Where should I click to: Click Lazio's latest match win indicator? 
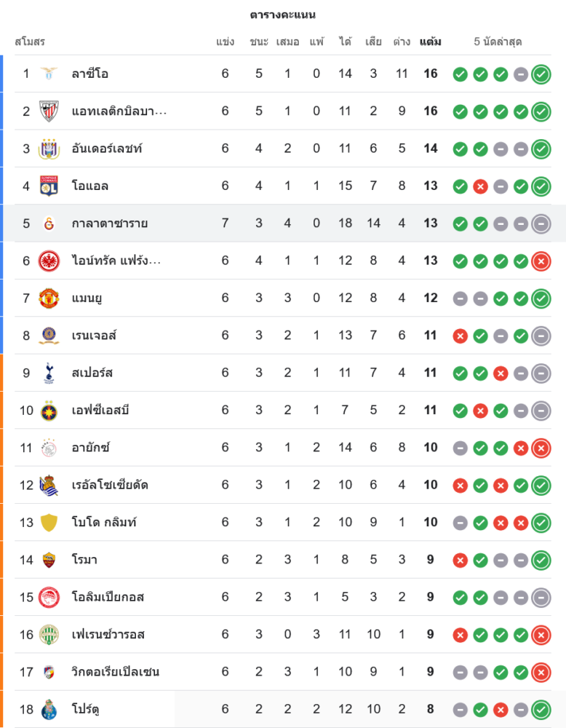click(x=541, y=74)
